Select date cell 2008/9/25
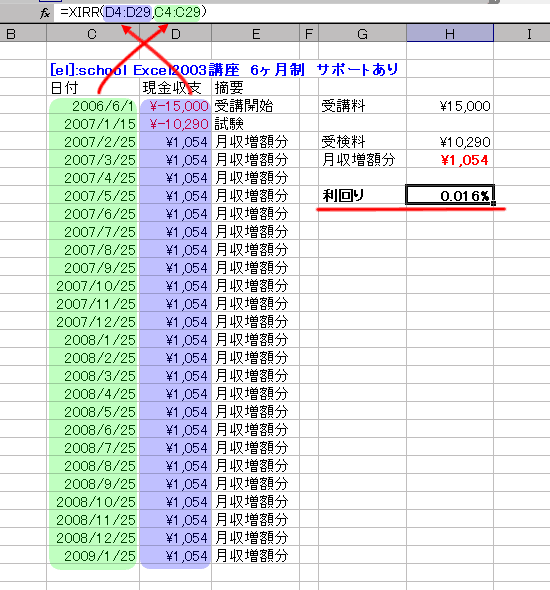The height and width of the screenshot is (590, 550). (x=93, y=484)
